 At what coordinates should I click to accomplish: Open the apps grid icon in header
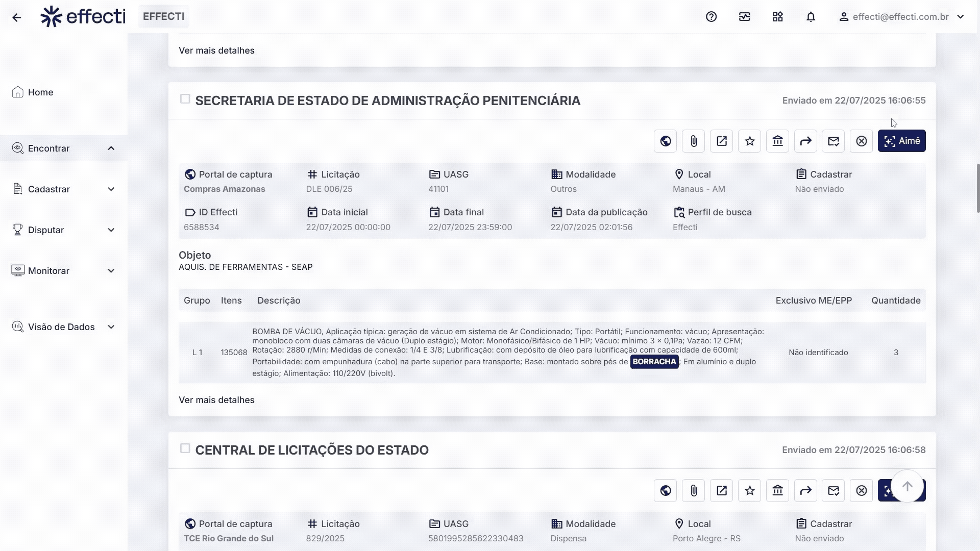(777, 17)
